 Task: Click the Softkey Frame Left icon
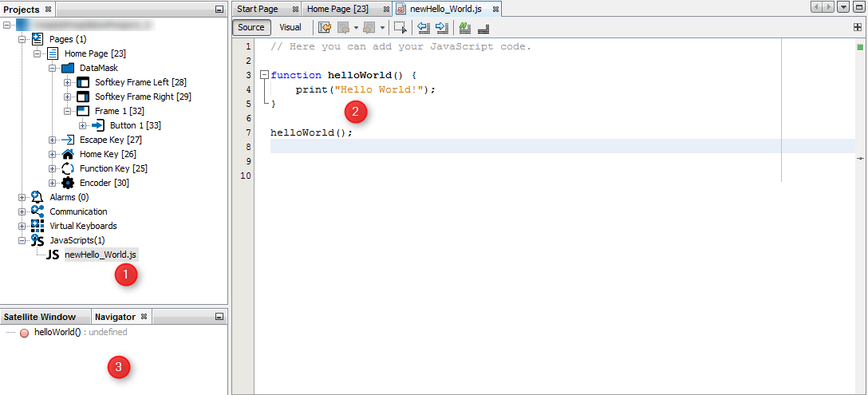(x=83, y=82)
